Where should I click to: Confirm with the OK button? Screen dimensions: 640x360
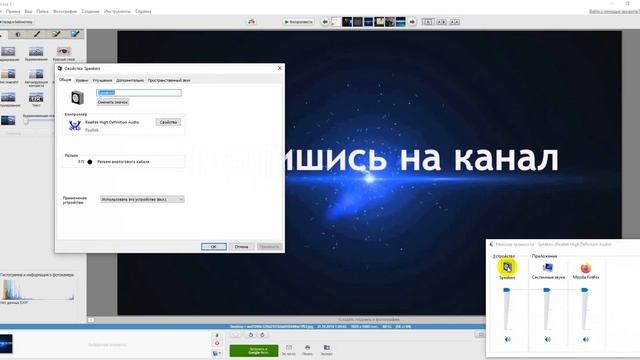click(x=213, y=247)
